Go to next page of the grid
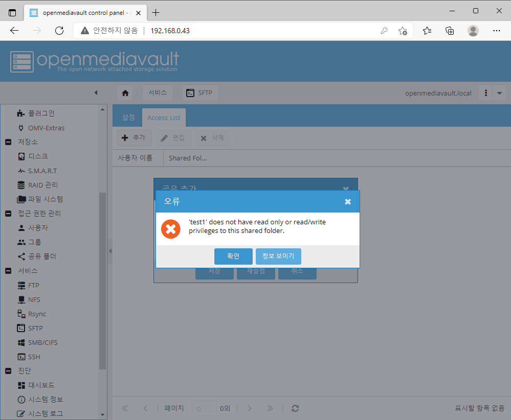 point(249,408)
